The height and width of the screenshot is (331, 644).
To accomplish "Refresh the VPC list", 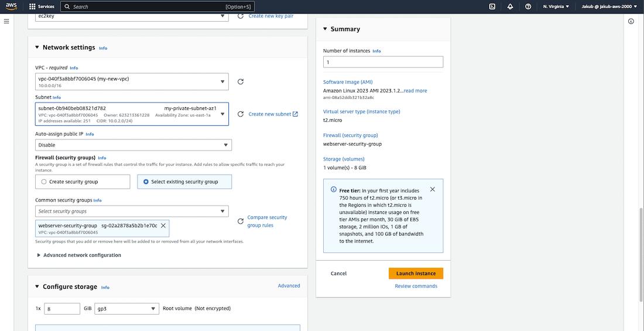I will pyautogui.click(x=241, y=82).
